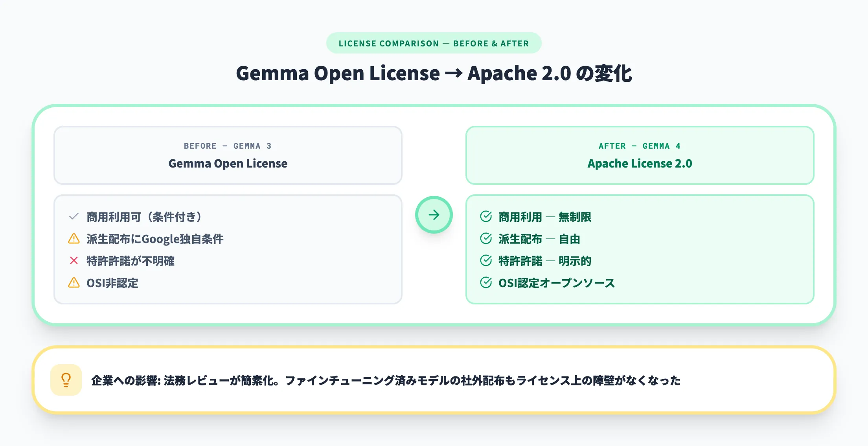Click the warning icon beside 派生配布にGoogle独自条件
Image resolution: width=868 pixels, height=446 pixels.
click(x=73, y=239)
